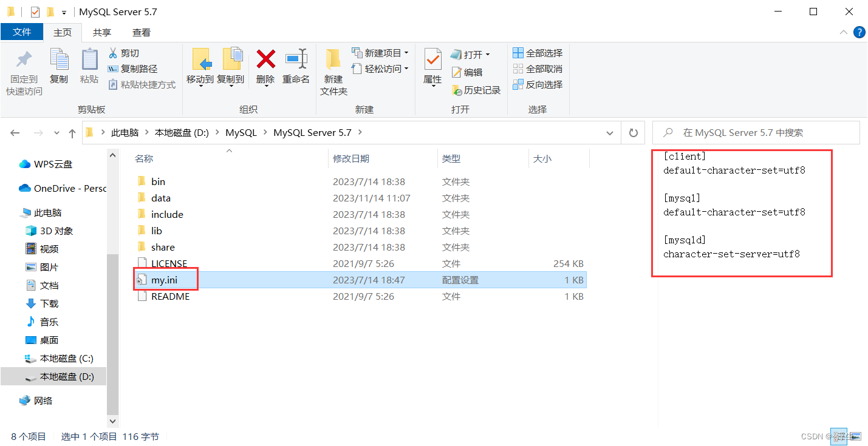The height and width of the screenshot is (446, 868).
Task: Click the Cut (剪切) scissors button
Action: [124, 53]
